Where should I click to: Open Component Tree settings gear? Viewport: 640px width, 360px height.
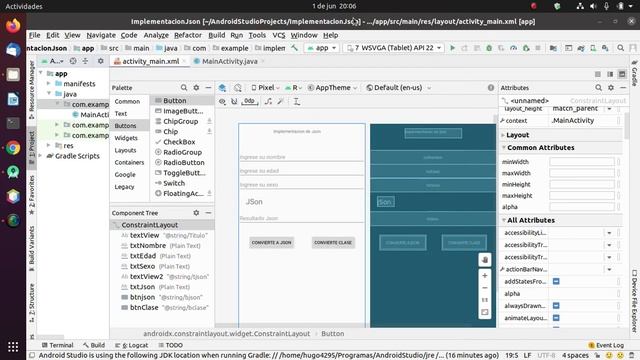(196, 213)
